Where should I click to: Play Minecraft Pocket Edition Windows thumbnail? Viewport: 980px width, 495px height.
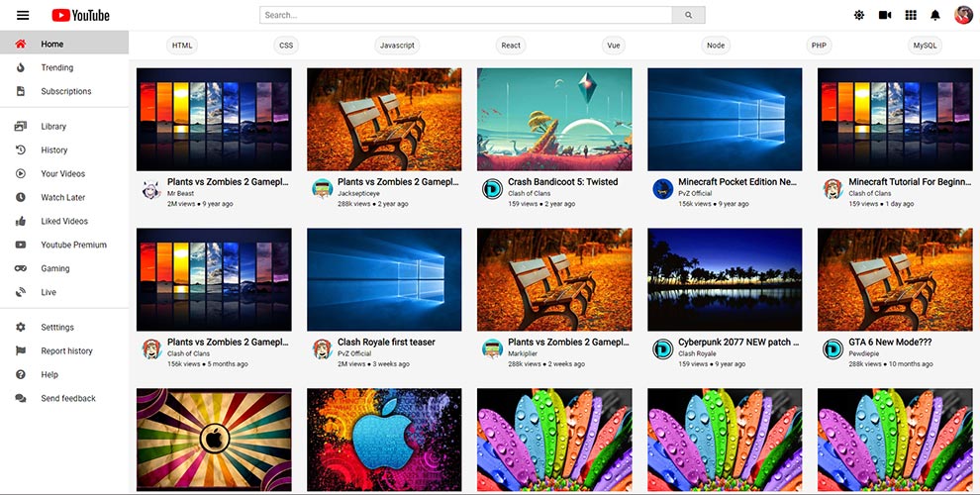[725, 120]
